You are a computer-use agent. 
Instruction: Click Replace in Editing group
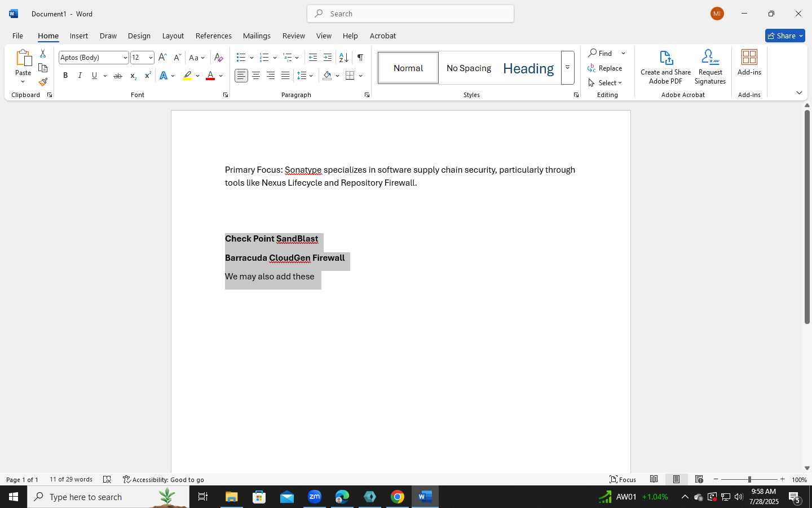(x=605, y=68)
